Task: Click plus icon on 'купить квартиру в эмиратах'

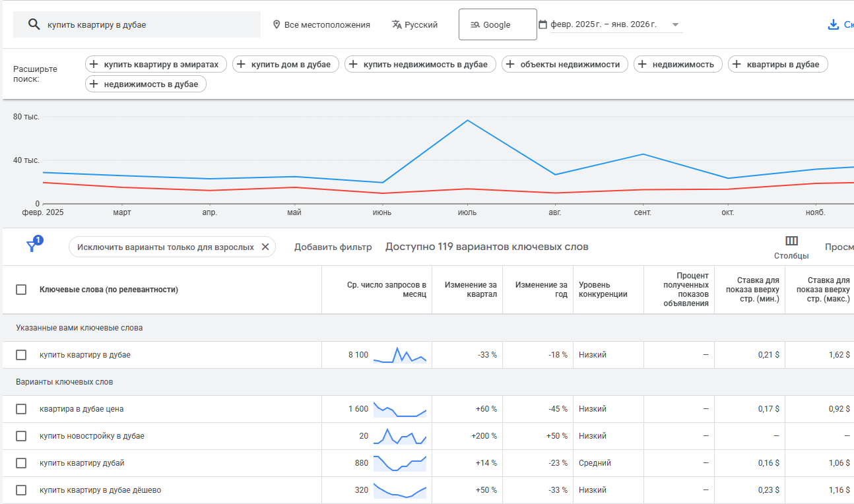Action: click(94, 64)
